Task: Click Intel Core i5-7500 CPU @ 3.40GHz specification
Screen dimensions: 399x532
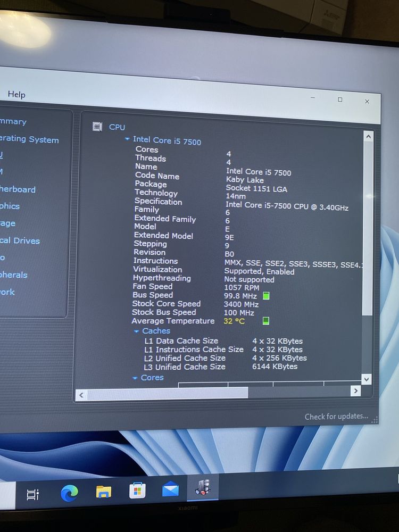Action: pos(287,206)
